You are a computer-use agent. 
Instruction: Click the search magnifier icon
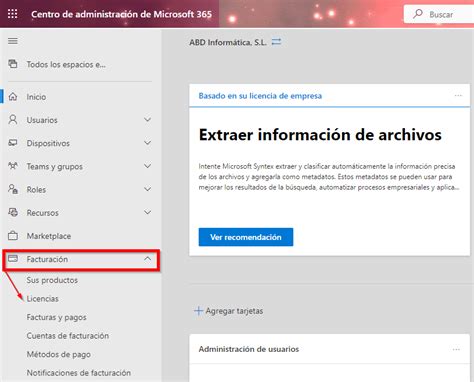[x=418, y=14]
